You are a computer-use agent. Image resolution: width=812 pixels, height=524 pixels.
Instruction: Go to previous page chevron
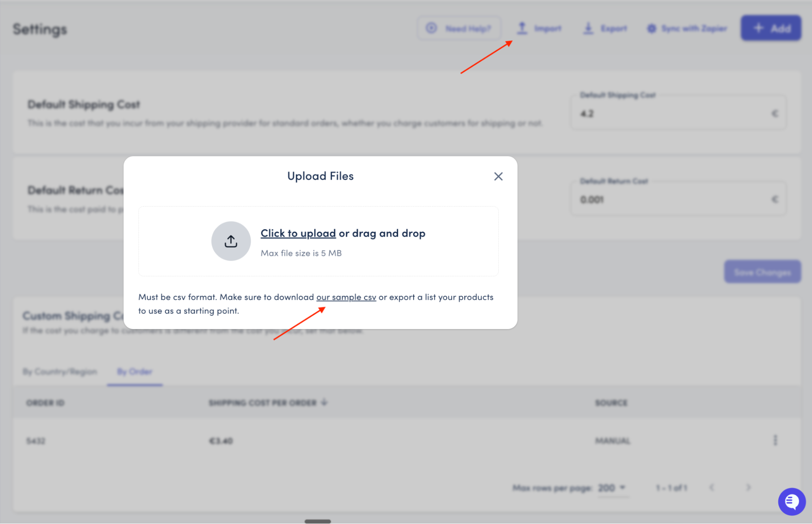coord(712,487)
